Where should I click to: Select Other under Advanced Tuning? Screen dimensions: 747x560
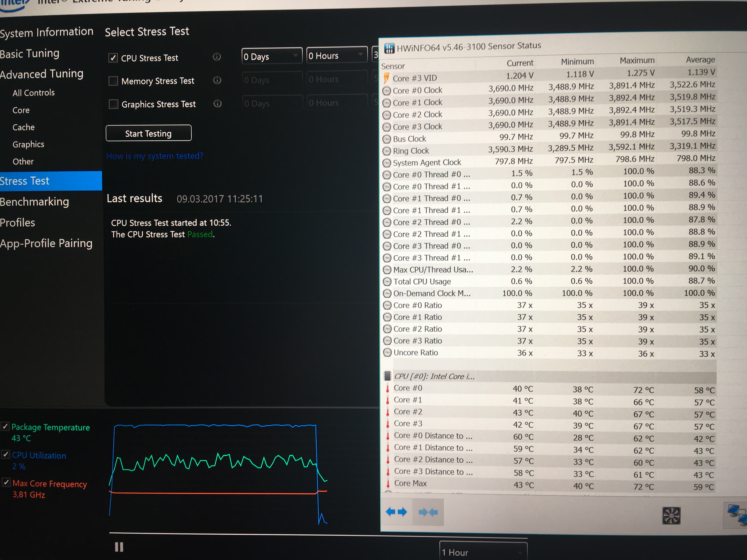pos(23,161)
